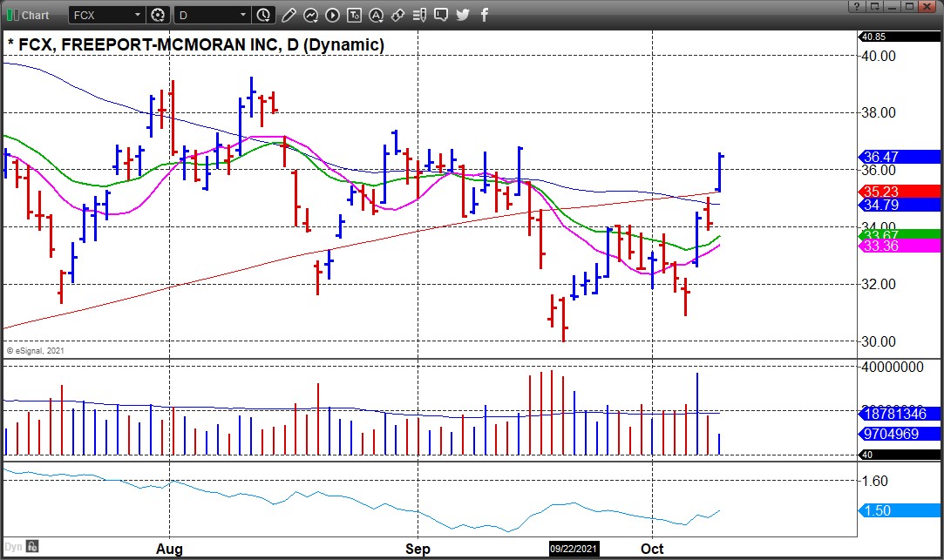Select the pencil drawing tool
The image size is (944, 560).
[x=289, y=15]
